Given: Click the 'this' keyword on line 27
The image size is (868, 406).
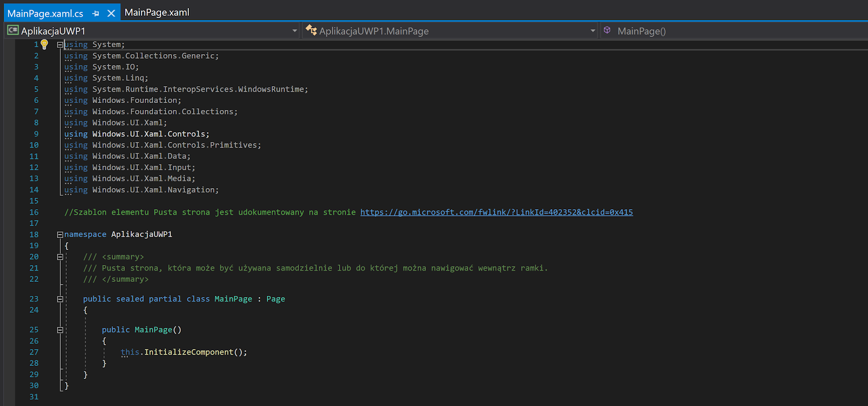Looking at the screenshot, I should (x=130, y=352).
